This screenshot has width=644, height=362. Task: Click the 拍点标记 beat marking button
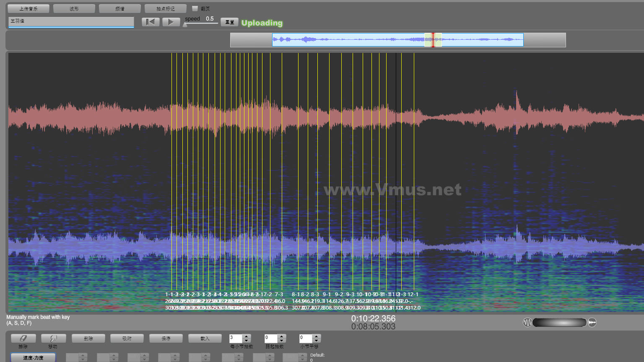165,8
